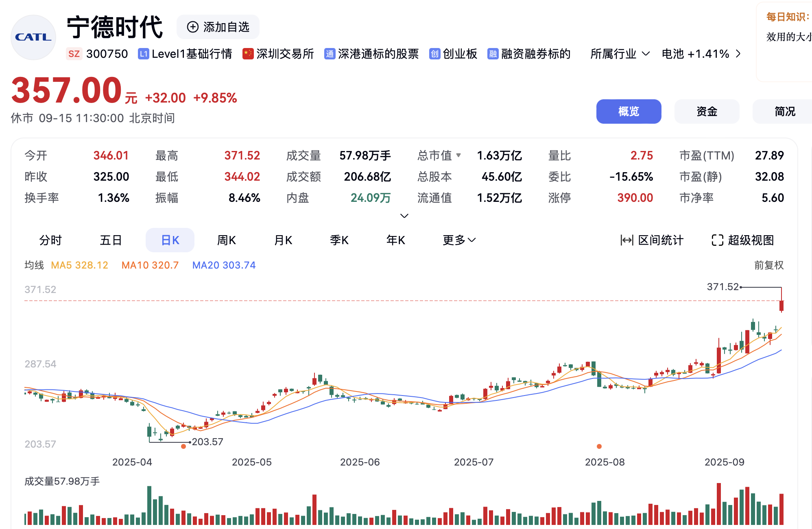The image size is (812, 529).
Task: Open the 资金 capital flow button
Action: [x=707, y=111]
